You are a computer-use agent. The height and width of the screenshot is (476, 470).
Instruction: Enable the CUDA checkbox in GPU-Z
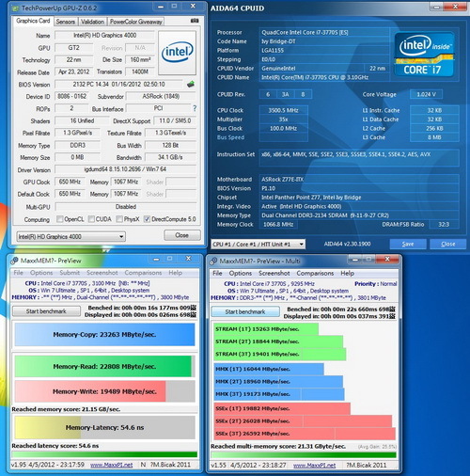tap(91, 219)
